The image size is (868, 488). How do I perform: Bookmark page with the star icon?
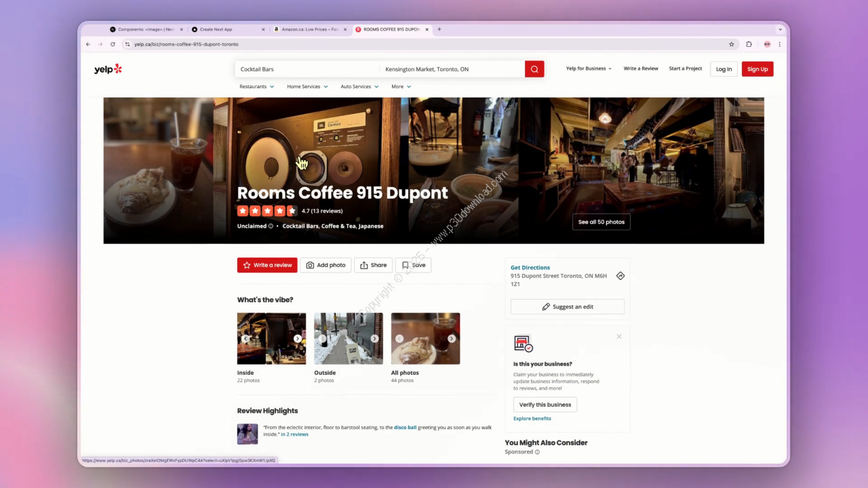[x=732, y=44]
